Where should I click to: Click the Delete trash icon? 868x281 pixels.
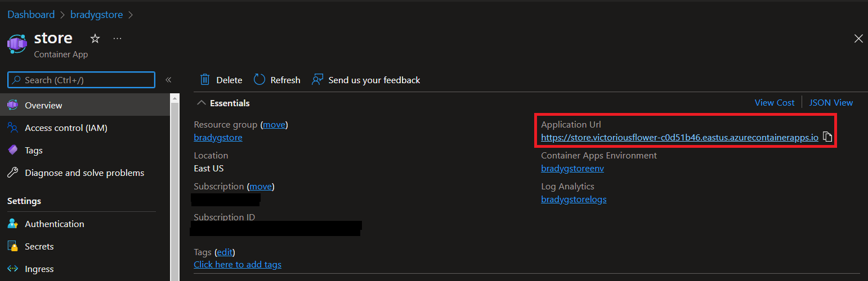pyautogui.click(x=205, y=80)
